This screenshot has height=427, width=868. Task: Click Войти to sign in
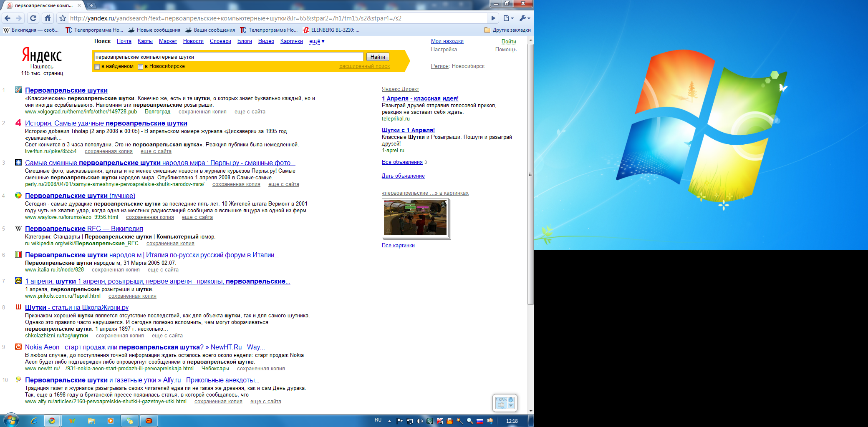pos(509,41)
